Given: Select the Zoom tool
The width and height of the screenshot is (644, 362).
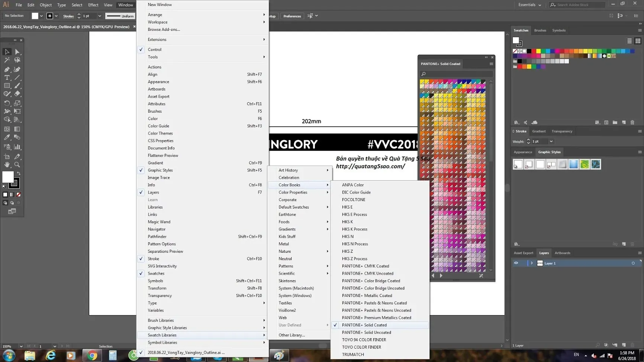Looking at the screenshot, I should point(17,165).
